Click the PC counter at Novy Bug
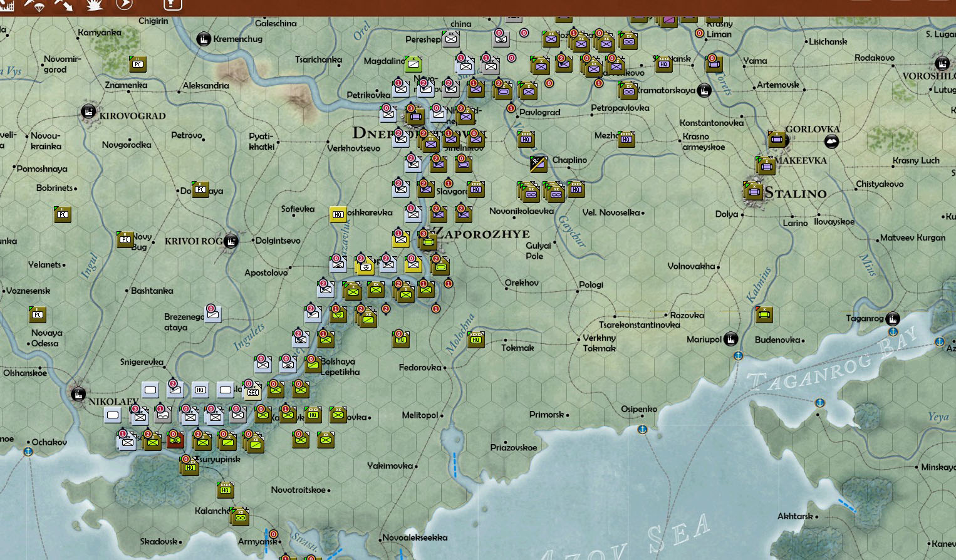The width and height of the screenshot is (956, 560). (125, 239)
